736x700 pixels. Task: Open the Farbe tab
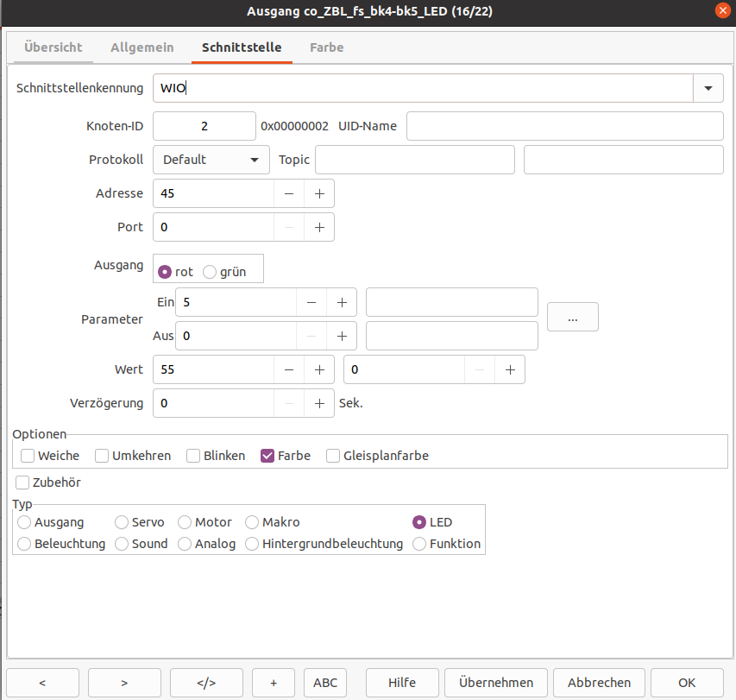(x=326, y=47)
